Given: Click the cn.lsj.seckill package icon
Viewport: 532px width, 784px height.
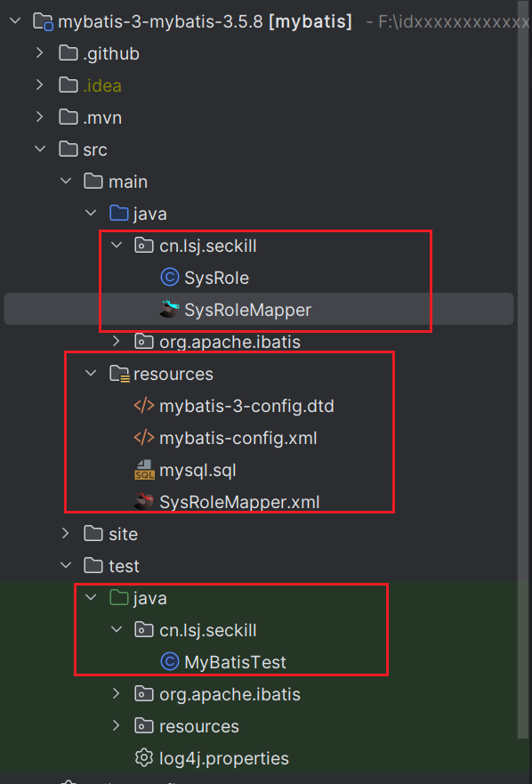Looking at the screenshot, I should (x=143, y=245).
